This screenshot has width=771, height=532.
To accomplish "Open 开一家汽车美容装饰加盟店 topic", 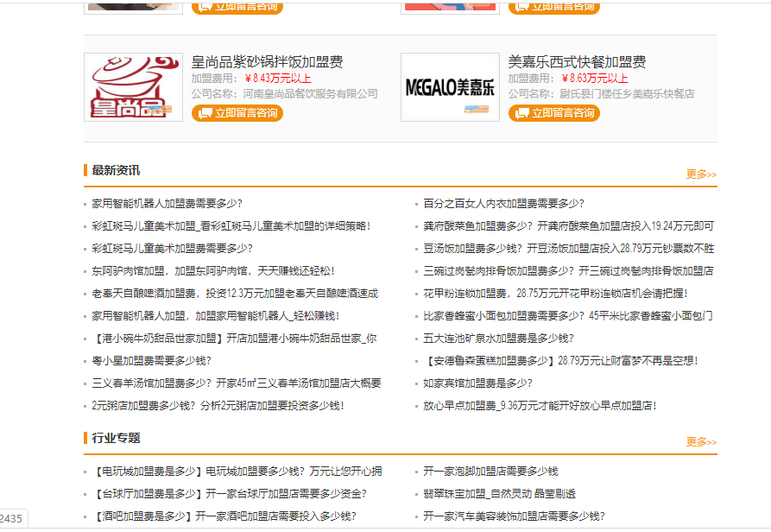I will (514, 516).
